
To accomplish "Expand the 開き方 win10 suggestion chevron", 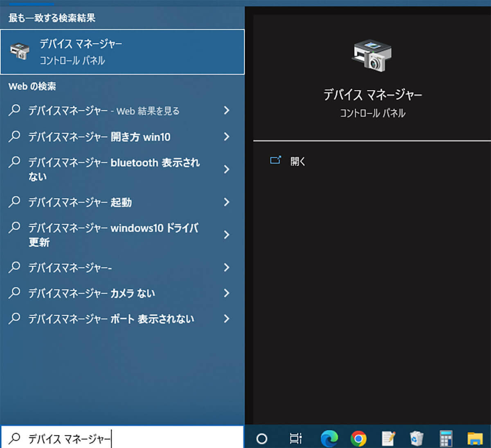I will pyautogui.click(x=226, y=137).
